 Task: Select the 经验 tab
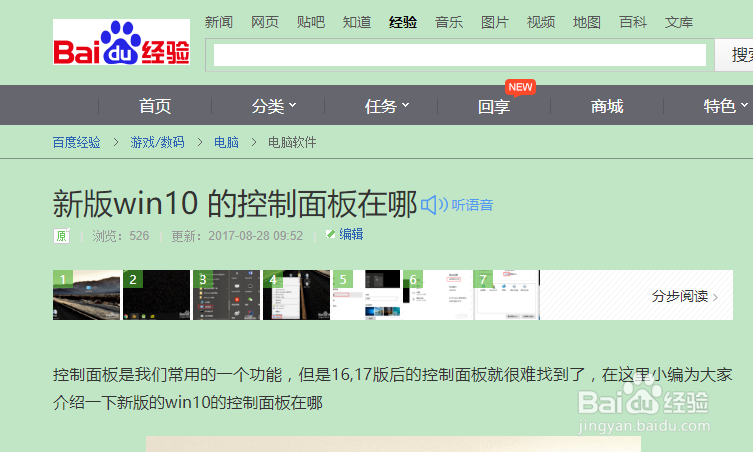coord(403,22)
